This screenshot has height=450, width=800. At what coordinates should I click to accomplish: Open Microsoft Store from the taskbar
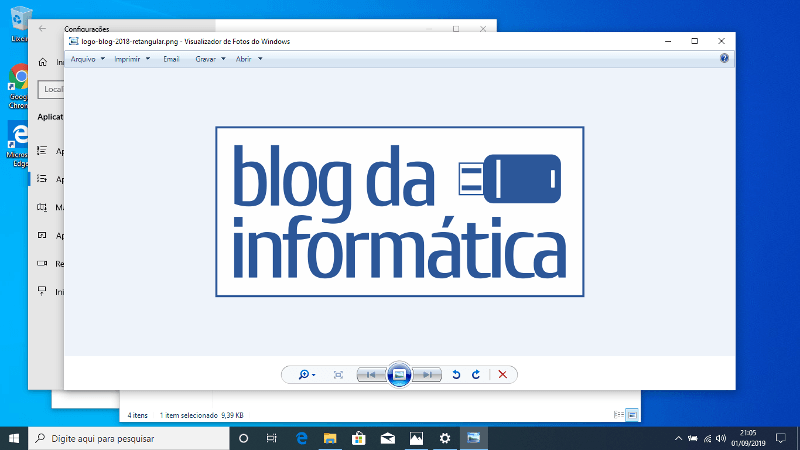359,438
